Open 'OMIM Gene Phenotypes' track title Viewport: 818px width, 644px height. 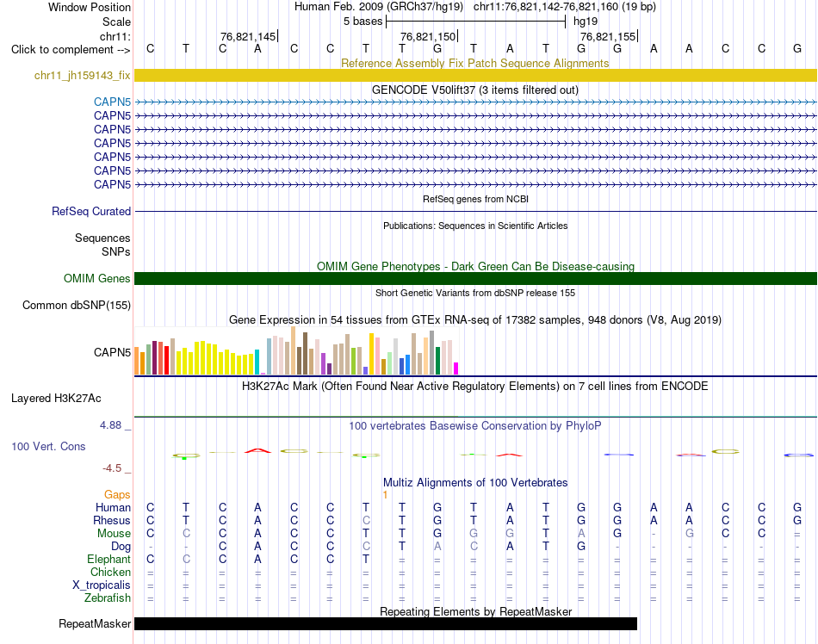[x=475, y=266]
